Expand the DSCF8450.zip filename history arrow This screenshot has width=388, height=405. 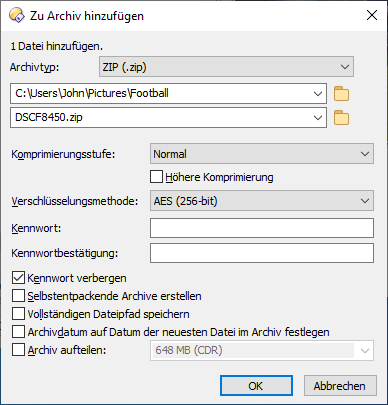click(x=318, y=118)
